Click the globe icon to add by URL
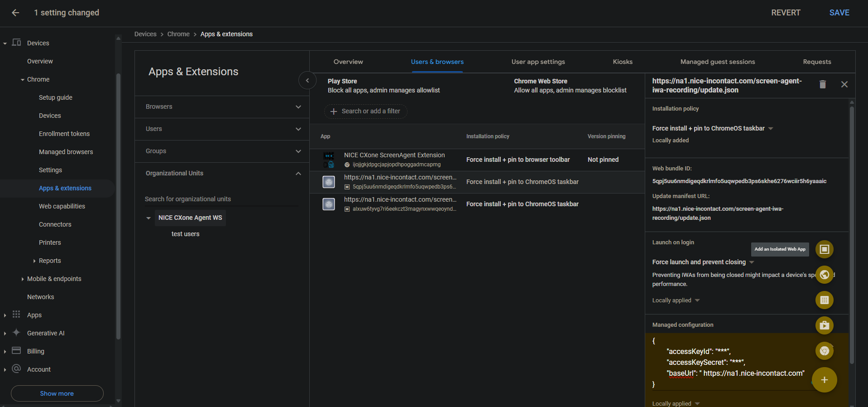Image resolution: width=868 pixels, height=407 pixels. tap(824, 275)
